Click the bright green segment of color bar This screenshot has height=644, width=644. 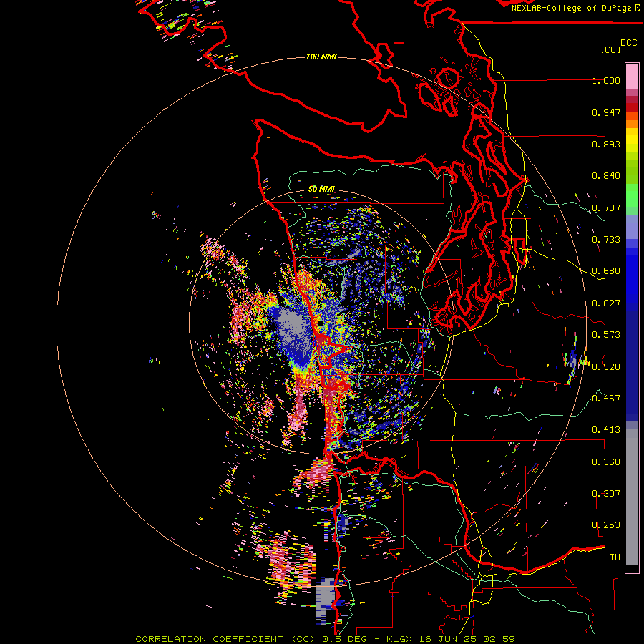(x=632, y=195)
